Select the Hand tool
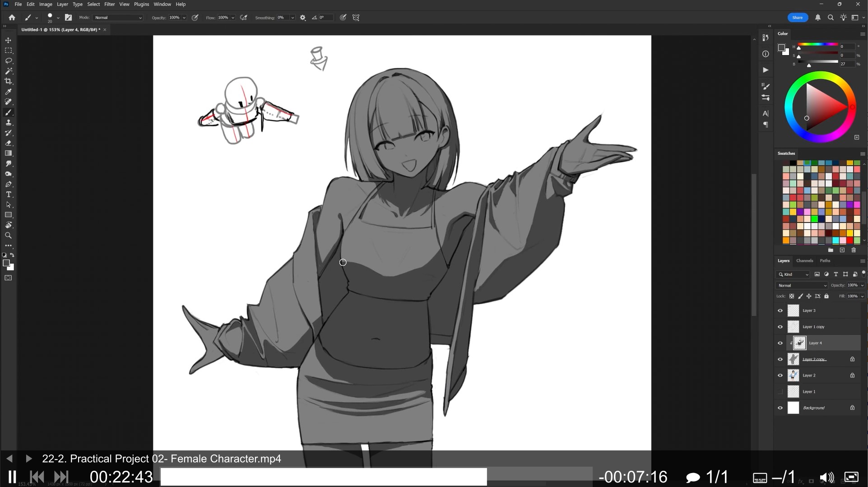The image size is (868, 487). pyautogui.click(x=8, y=225)
